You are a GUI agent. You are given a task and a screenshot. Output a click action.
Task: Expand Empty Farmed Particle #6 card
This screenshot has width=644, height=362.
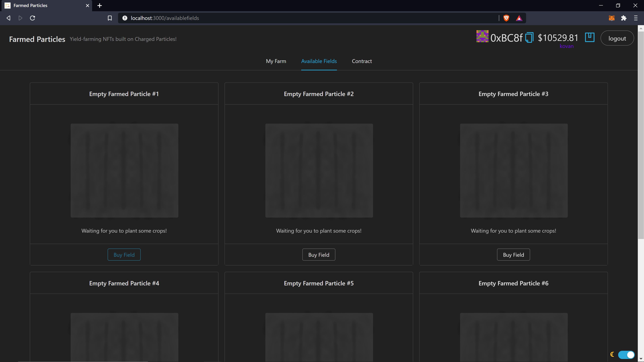tap(513, 283)
